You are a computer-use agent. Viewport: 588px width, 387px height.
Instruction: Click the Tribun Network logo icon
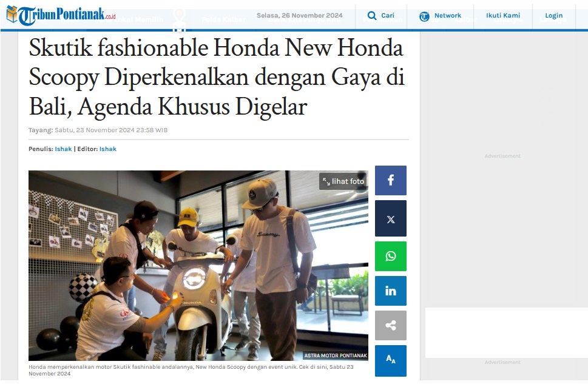click(424, 16)
